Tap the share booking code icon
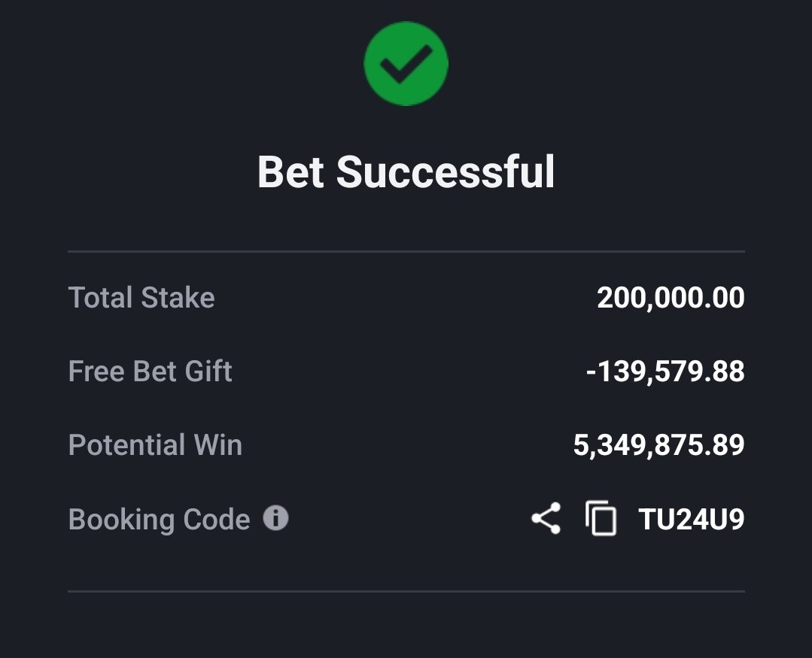This screenshot has width=812, height=658. tap(546, 518)
